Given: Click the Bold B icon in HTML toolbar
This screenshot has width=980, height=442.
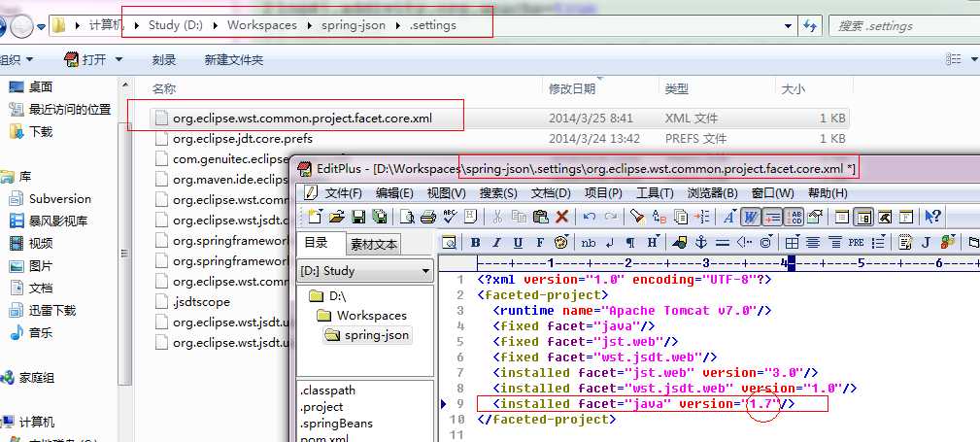Looking at the screenshot, I should tap(475, 242).
